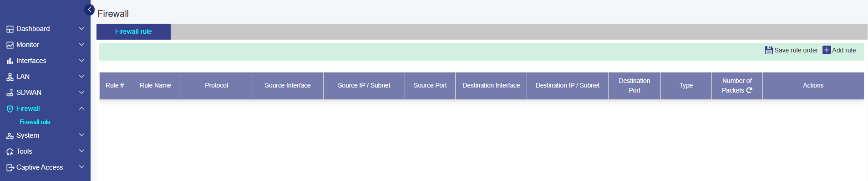Viewport: 868px width, 181px height.
Task: Refresh the Number of Packets counter
Action: tap(749, 90)
